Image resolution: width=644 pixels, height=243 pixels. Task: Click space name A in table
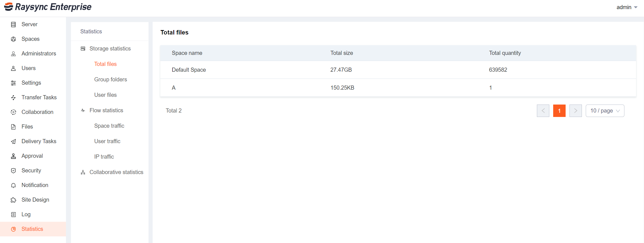click(x=174, y=88)
